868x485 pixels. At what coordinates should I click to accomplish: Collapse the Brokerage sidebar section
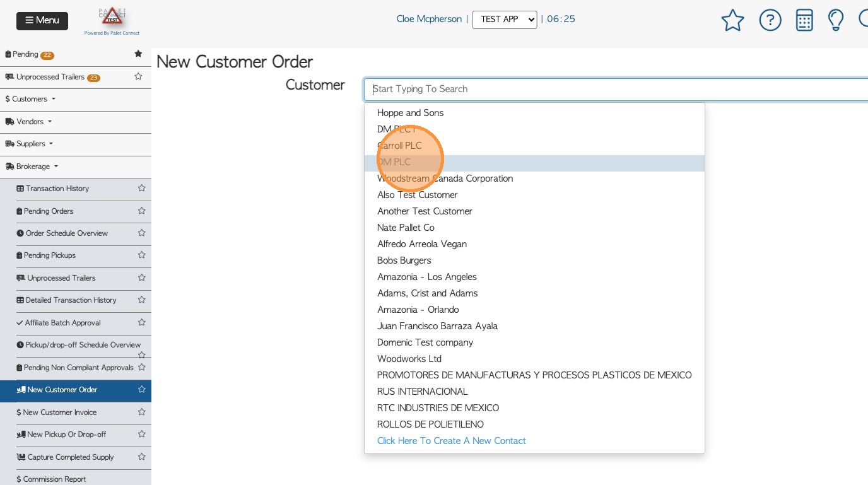[x=32, y=167]
